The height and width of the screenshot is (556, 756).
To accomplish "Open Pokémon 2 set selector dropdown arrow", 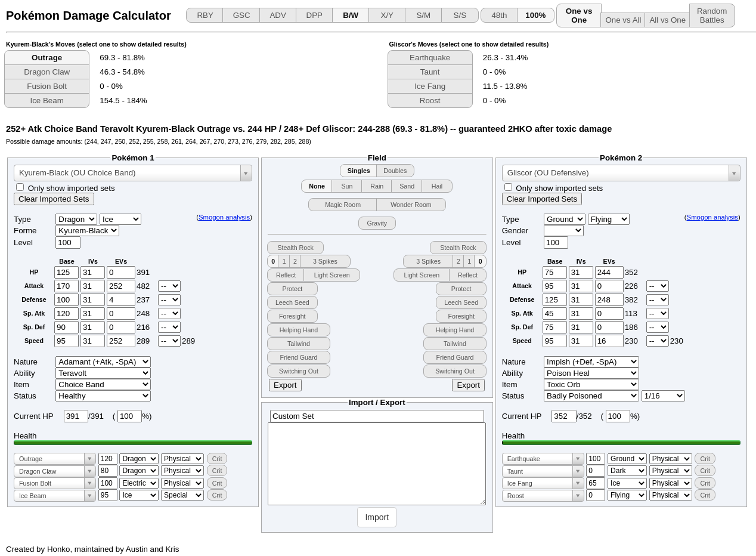I will pos(734,173).
